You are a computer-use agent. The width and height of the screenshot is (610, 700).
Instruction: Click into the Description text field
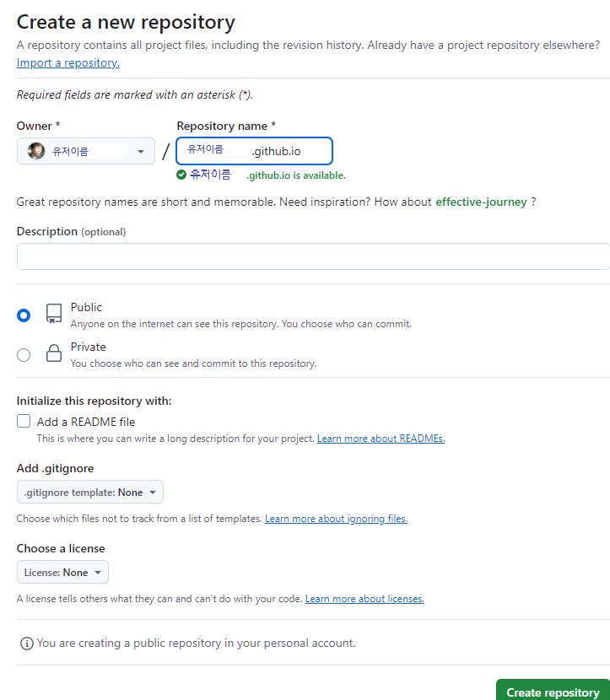coord(314,256)
